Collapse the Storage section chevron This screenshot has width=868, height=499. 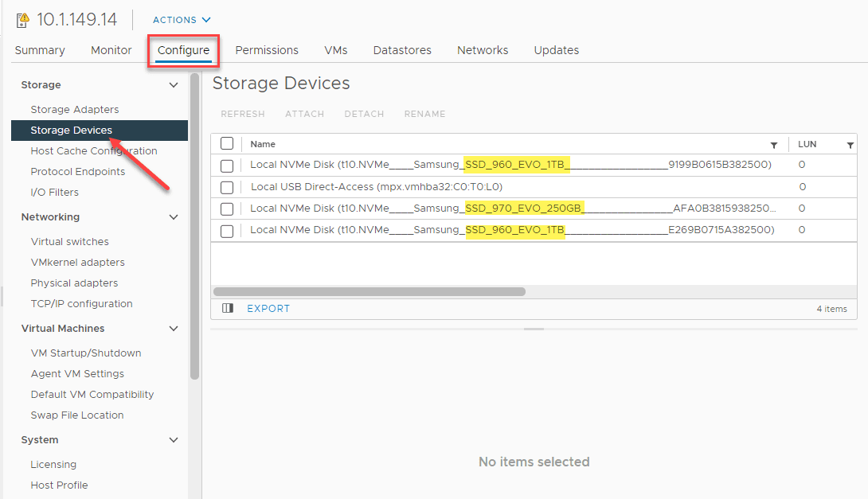(174, 85)
